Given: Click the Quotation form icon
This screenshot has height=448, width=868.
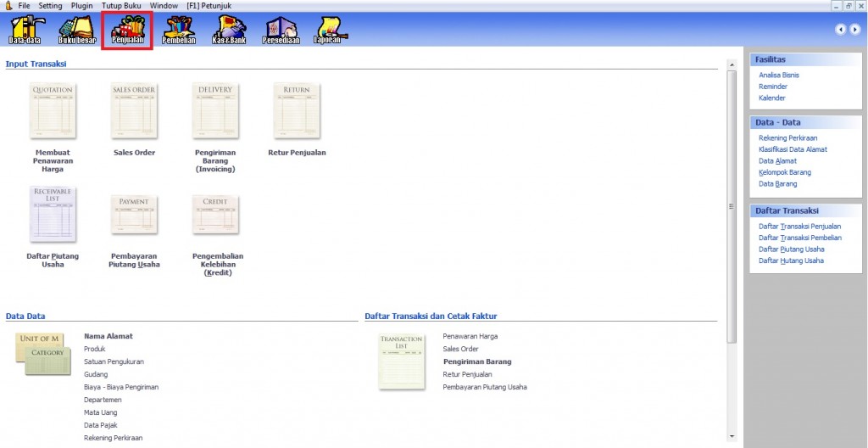Looking at the screenshot, I should coord(53,110).
